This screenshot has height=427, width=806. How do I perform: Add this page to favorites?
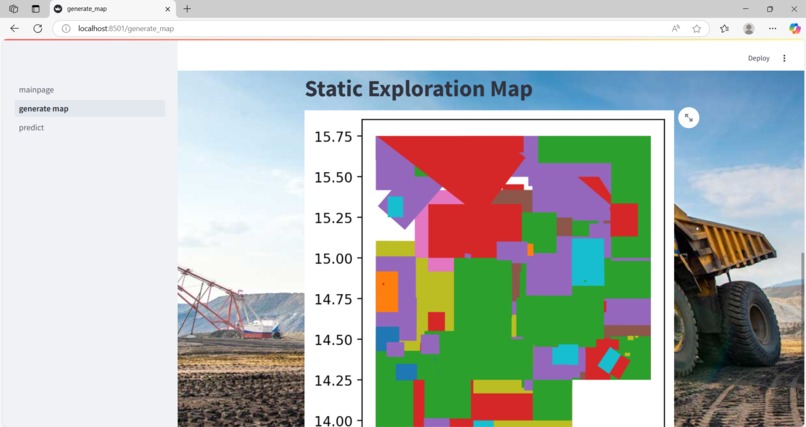pyautogui.click(x=697, y=29)
